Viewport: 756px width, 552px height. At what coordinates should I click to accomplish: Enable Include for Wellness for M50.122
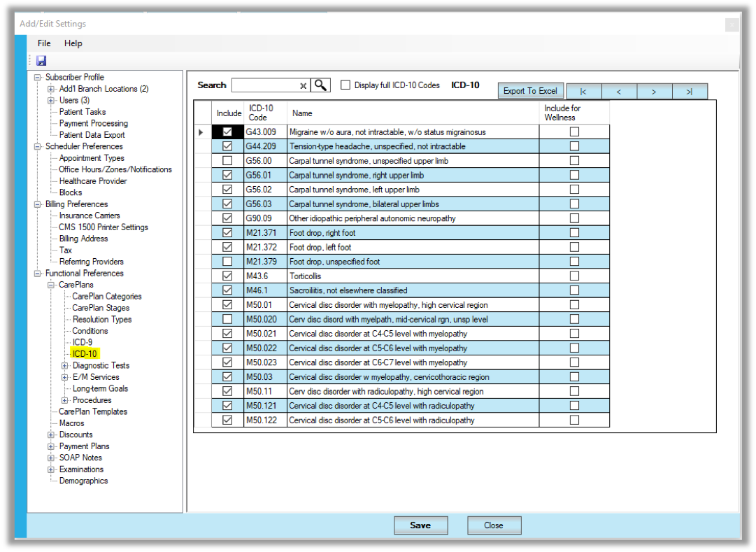pos(574,420)
